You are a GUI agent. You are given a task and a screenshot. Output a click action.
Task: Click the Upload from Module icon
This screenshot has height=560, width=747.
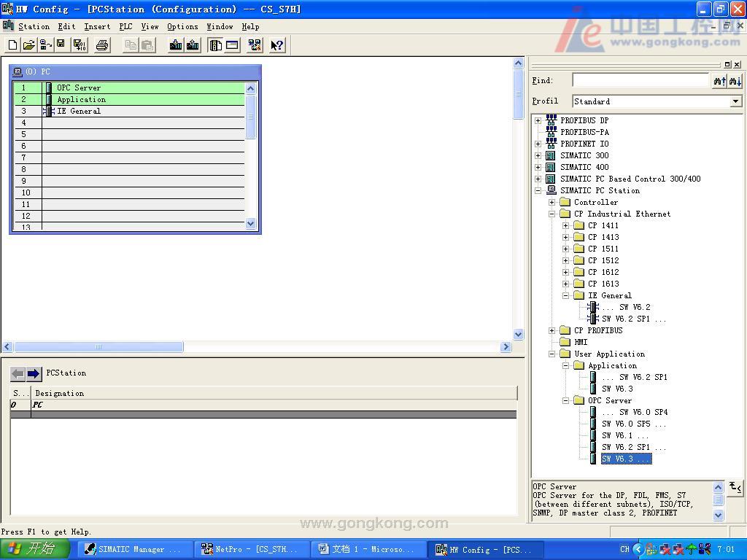pyautogui.click(x=193, y=45)
